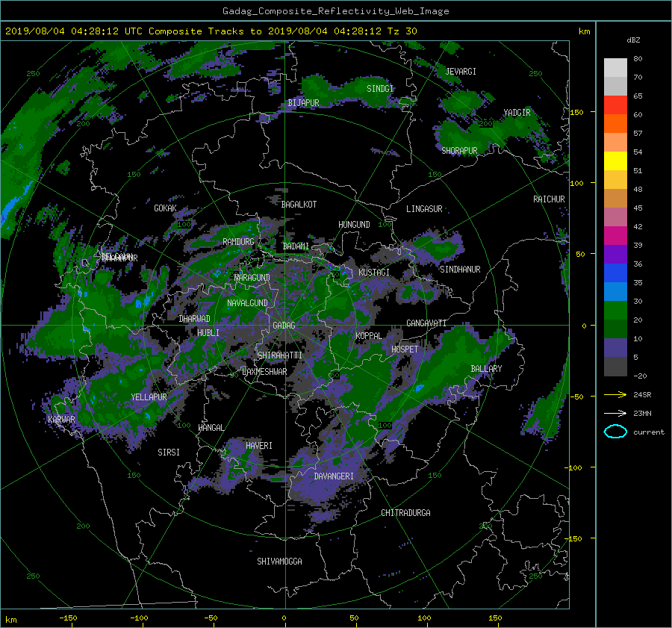Click the yellow 24SR arrow legend icon
Viewport: 672px width, 628px height.
click(615, 394)
